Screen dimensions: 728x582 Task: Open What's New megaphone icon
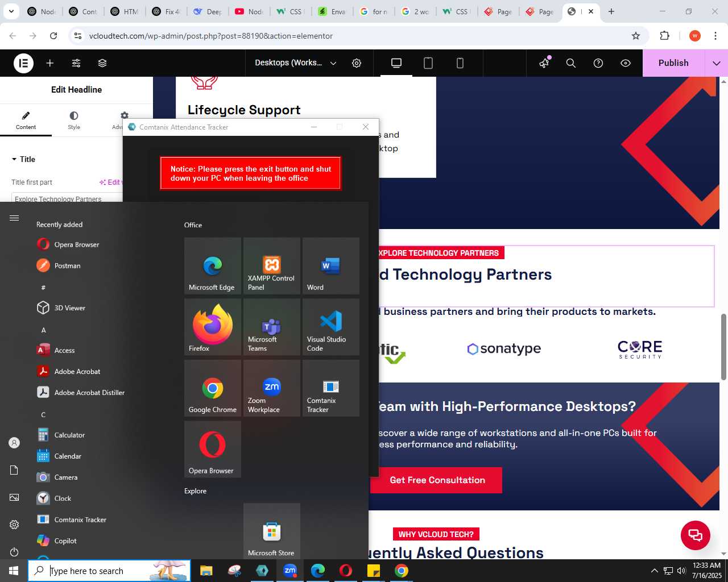click(545, 63)
